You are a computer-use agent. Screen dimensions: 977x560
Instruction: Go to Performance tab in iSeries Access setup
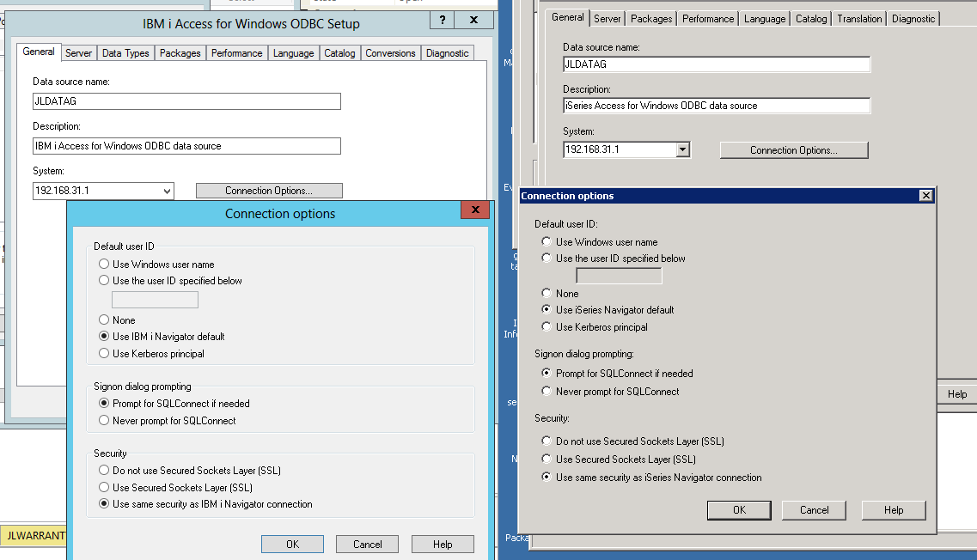click(x=708, y=19)
